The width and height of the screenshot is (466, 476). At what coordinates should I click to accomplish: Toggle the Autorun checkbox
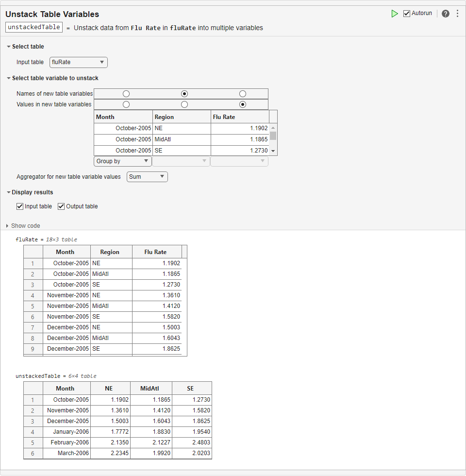[407, 14]
